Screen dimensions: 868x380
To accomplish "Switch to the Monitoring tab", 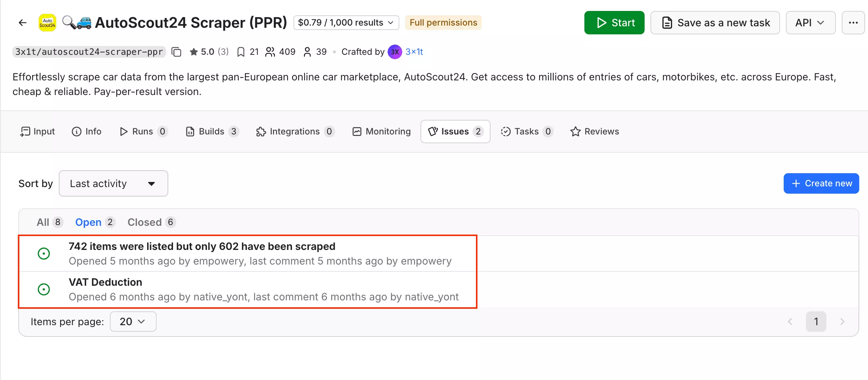I will 381,132.
